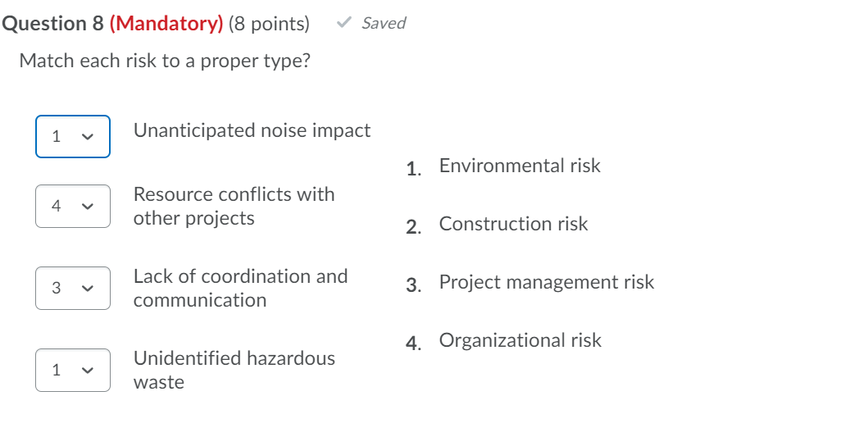The height and width of the screenshot is (437, 868).
Task: Click the Saved status text
Action: pyautogui.click(x=384, y=24)
